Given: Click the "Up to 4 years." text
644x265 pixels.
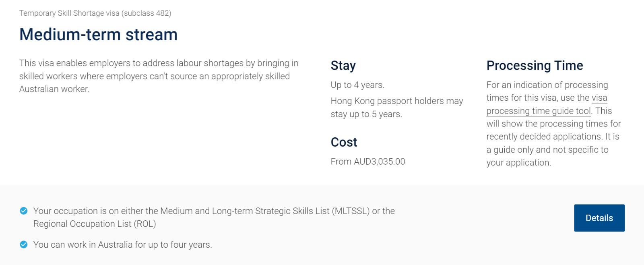Looking at the screenshot, I should (x=357, y=85).
